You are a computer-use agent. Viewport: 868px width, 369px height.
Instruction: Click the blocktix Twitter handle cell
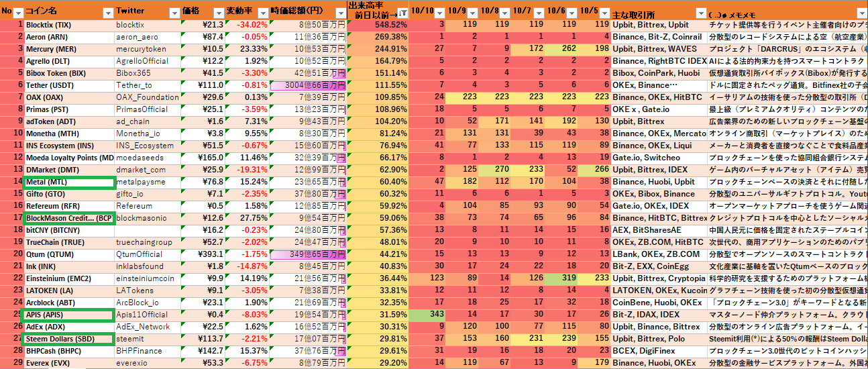[148, 25]
